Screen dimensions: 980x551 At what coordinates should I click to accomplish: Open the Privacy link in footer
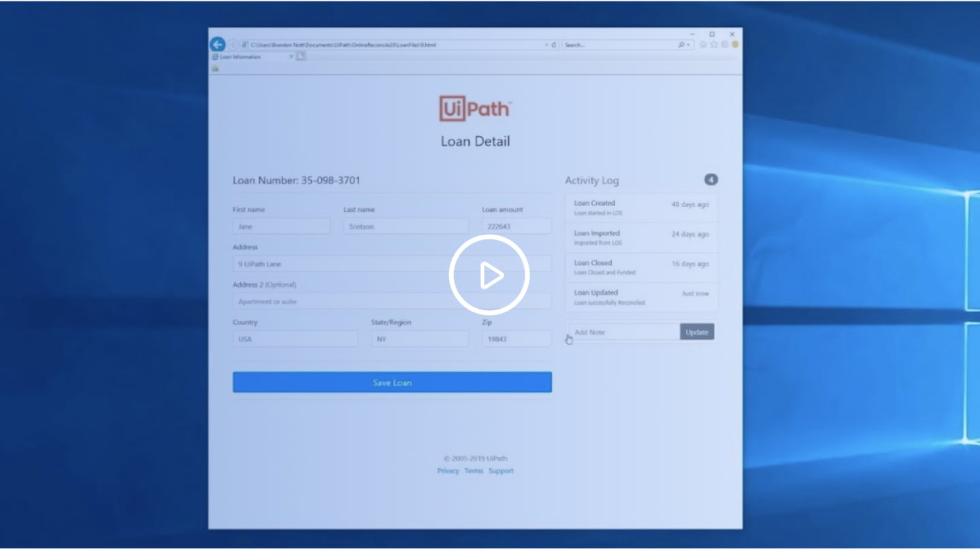(x=448, y=471)
